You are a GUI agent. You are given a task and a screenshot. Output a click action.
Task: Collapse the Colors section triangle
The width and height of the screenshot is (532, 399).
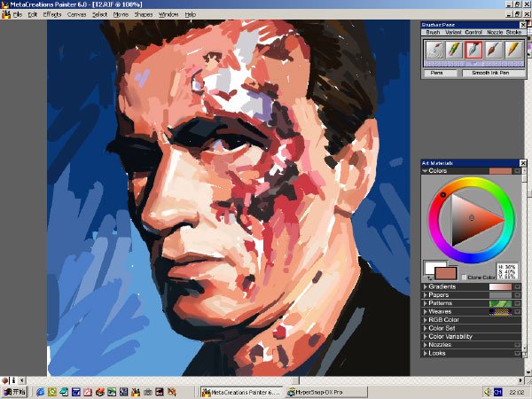coord(425,171)
